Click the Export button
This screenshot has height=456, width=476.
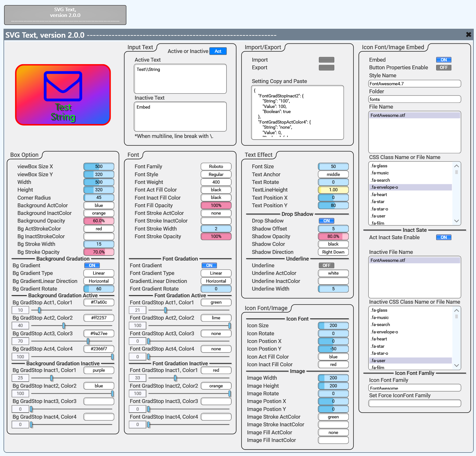326,67
